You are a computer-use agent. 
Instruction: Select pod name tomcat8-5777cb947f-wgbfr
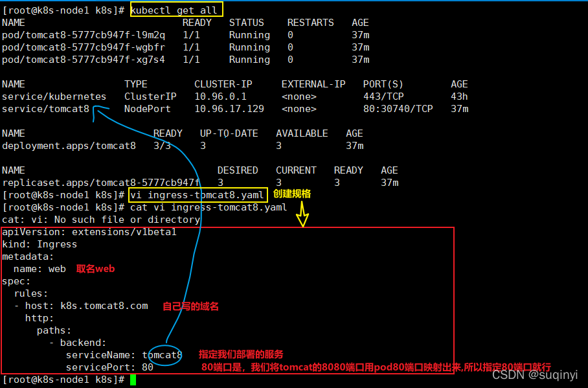click(x=84, y=47)
